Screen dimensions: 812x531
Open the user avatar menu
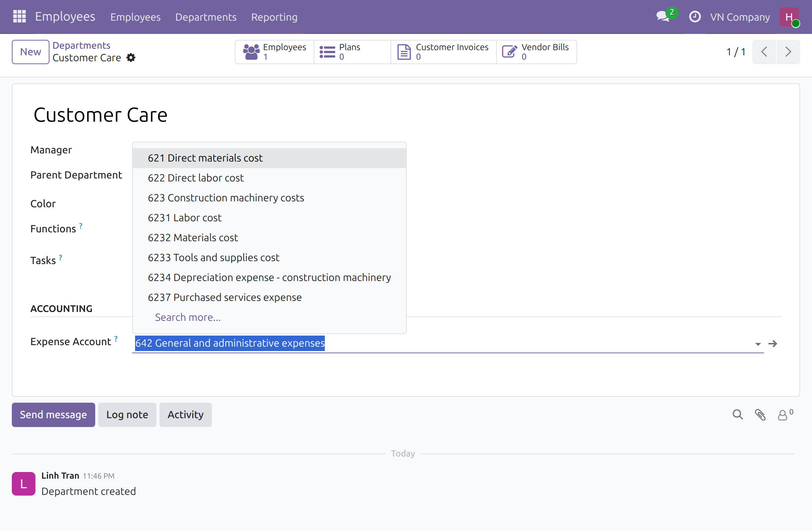(789, 17)
